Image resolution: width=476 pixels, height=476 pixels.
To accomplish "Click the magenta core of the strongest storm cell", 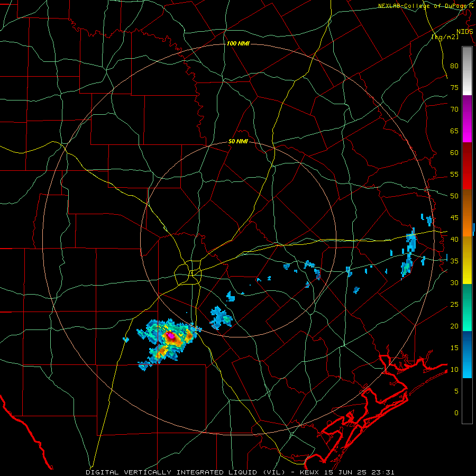I will click(171, 336).
